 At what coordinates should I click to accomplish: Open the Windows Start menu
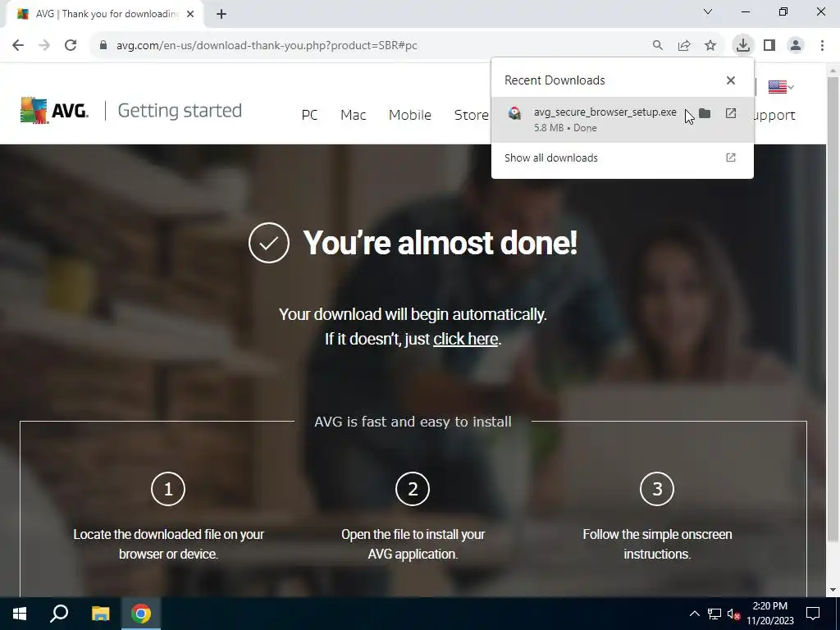coord(20,614)
